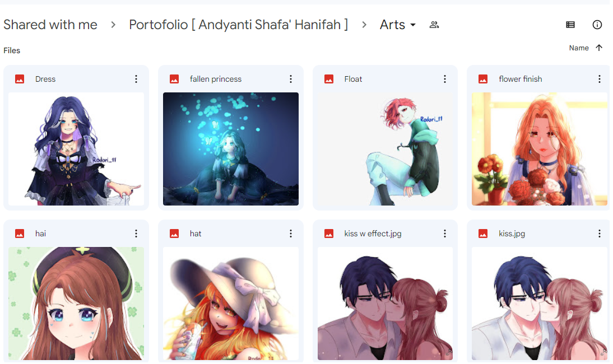The image size is (613, 364).
Task: Click the three-dot menu on hat file
Action: point(290,234)
